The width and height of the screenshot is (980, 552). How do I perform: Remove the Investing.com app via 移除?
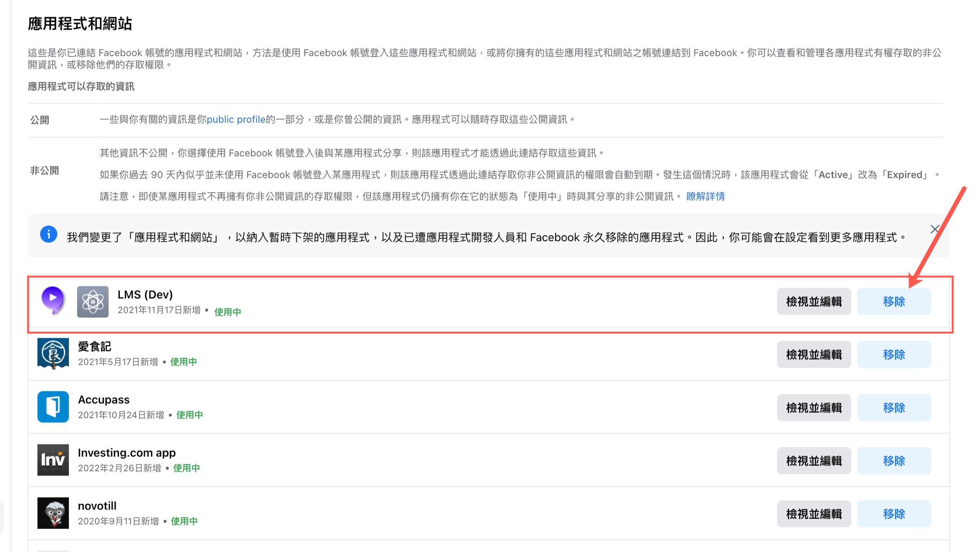click(x=894, y=461)
